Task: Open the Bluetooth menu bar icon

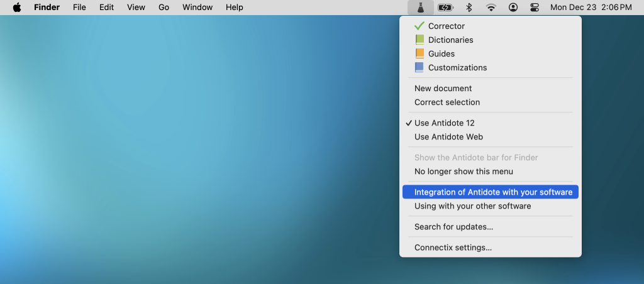Action: click(x=469, y=8)
